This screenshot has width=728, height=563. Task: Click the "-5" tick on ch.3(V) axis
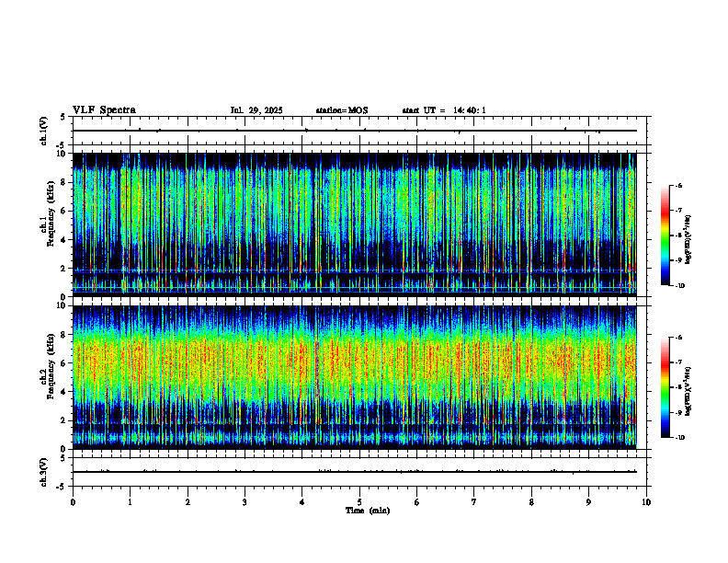62,487
